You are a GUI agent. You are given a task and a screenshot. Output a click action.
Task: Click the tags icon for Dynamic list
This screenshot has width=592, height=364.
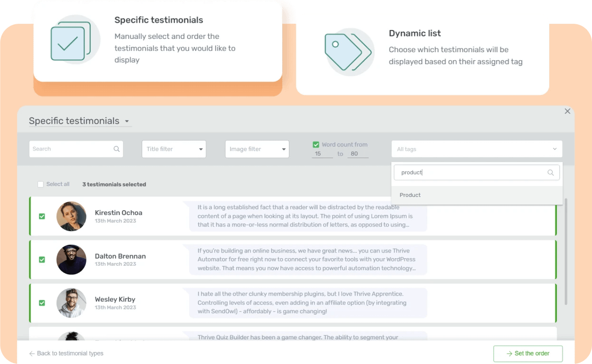349,51
